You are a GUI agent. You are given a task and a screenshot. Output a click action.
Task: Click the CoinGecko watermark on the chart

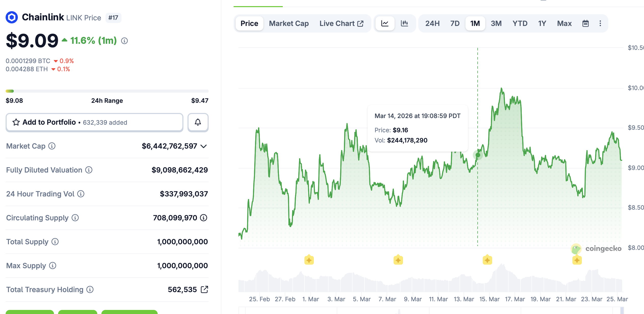(597, 248)
